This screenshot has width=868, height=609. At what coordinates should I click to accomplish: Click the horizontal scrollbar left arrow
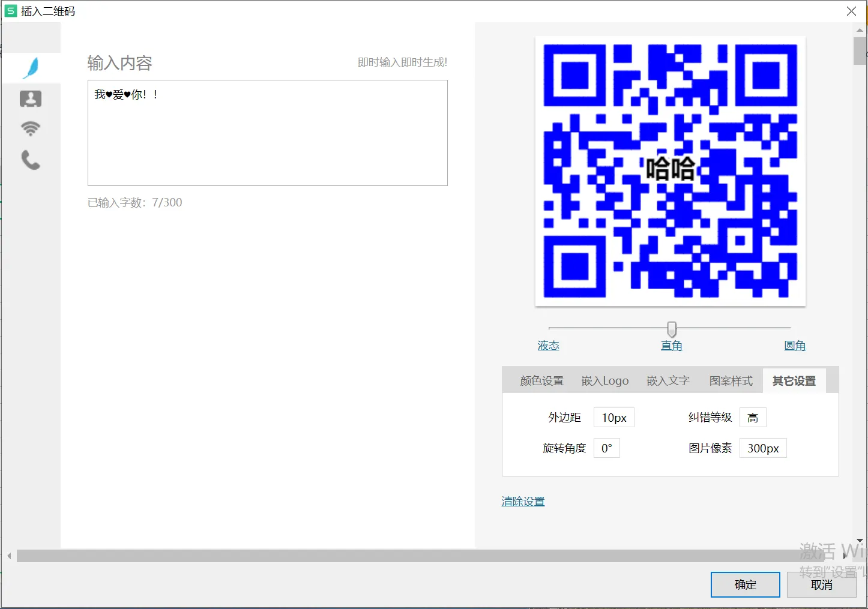pyautogui.click(x=9, y=556)
